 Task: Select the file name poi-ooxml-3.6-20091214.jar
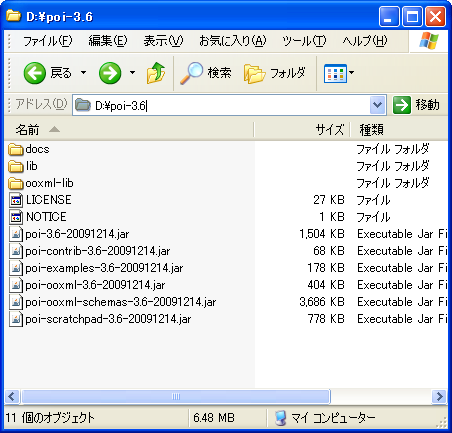point(95,285)
